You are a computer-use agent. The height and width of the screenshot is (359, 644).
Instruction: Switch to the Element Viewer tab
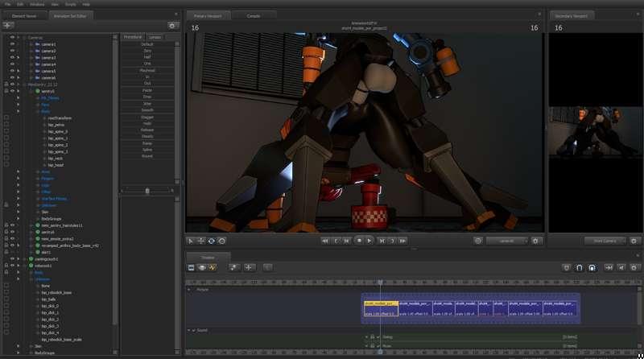[24, 16]
